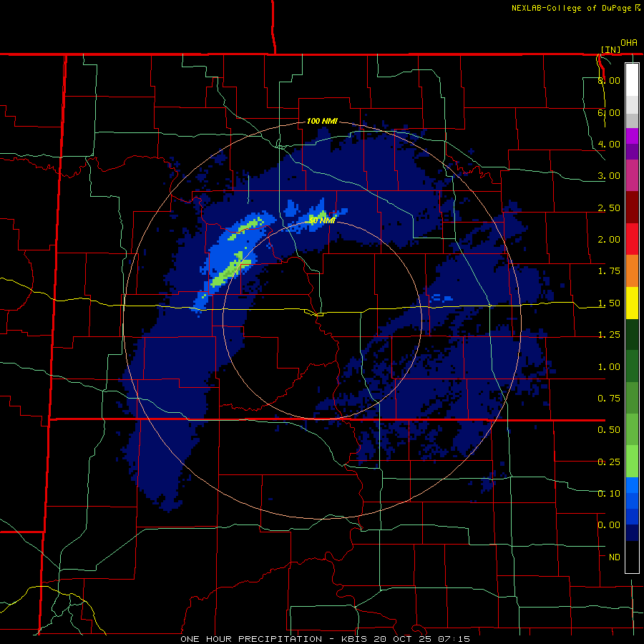
Task: Pick the white swatch atop the legend
Action: click(x=632, y=79)
